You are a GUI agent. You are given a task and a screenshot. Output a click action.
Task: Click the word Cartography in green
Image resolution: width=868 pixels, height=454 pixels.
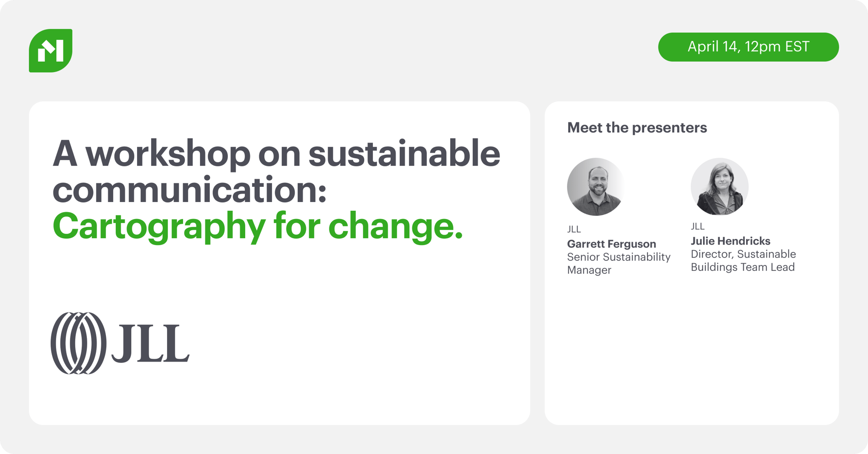159,226
